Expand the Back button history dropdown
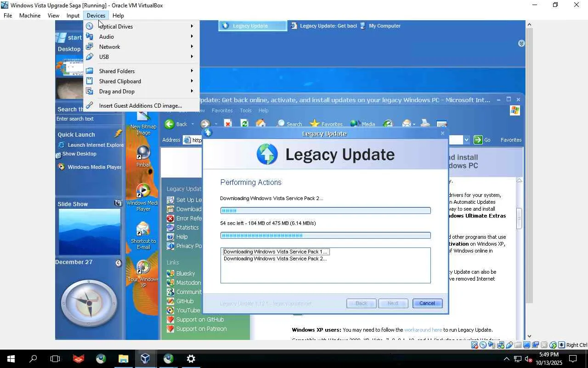 pos(192,124)
